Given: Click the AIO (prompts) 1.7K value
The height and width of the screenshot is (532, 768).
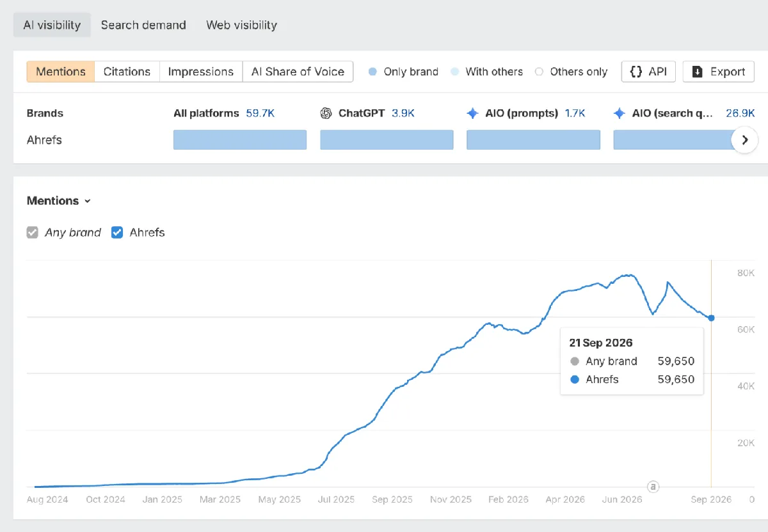Looking at the screenshot, I should click(575, 113).
